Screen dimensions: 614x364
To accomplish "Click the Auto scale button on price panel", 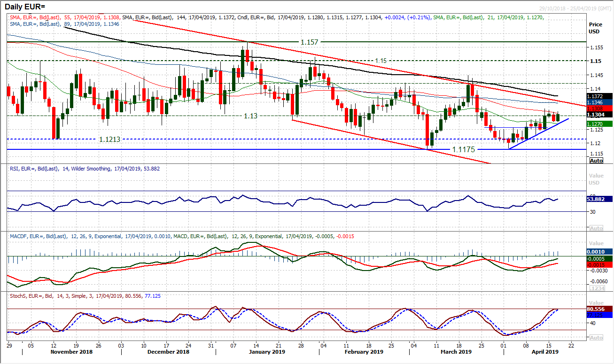I will pyautogui.click(x=596, y=161).
